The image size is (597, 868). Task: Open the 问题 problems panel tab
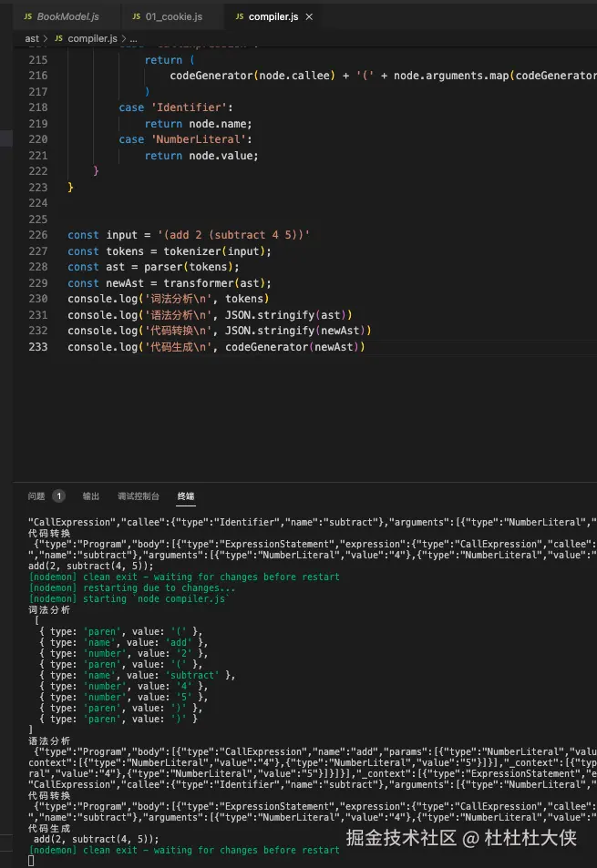tap(36, 496)
